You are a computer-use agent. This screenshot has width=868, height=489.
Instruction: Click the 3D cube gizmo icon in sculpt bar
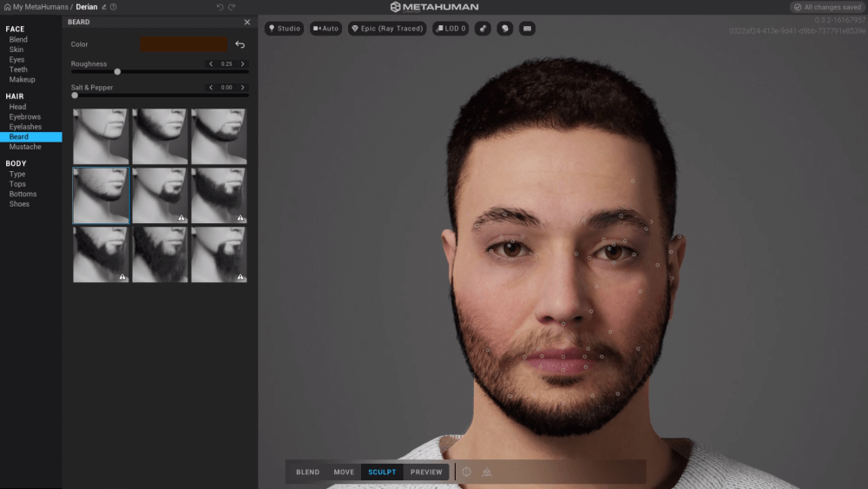487,472
